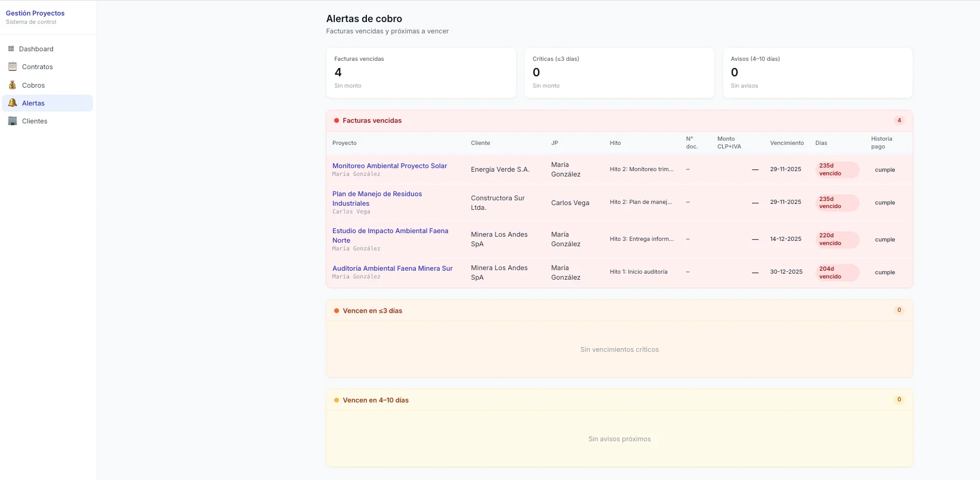Open Plan de Manejo de Residuos Industriales link

click(x=377, y=199)
